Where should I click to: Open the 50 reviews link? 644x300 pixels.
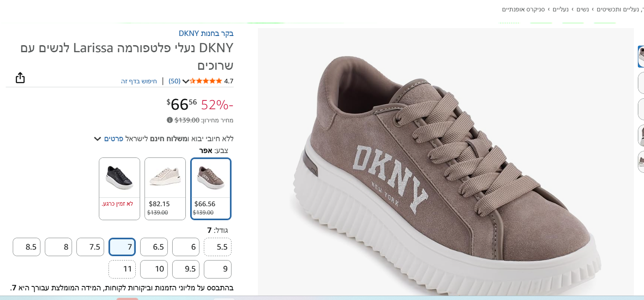(174, 81)
